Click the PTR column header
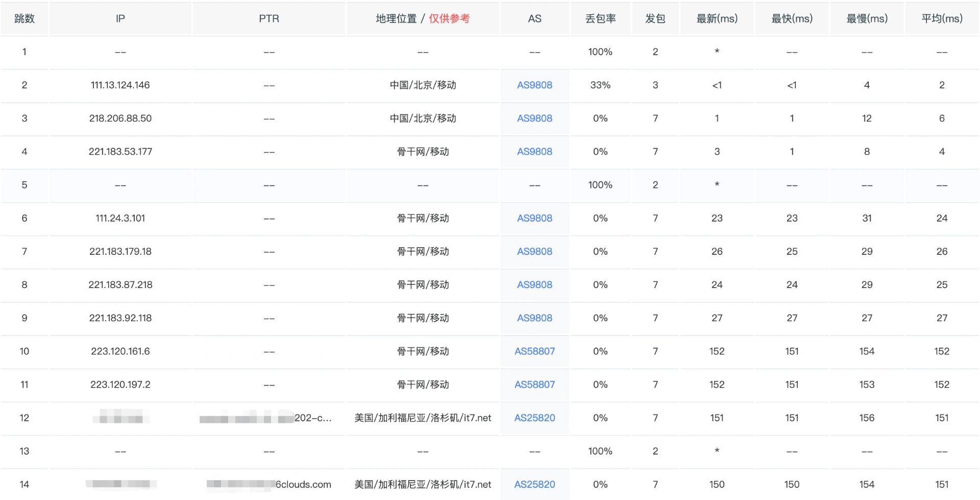Viewport: 980px width, 500px height. click(x=269, y=19)
